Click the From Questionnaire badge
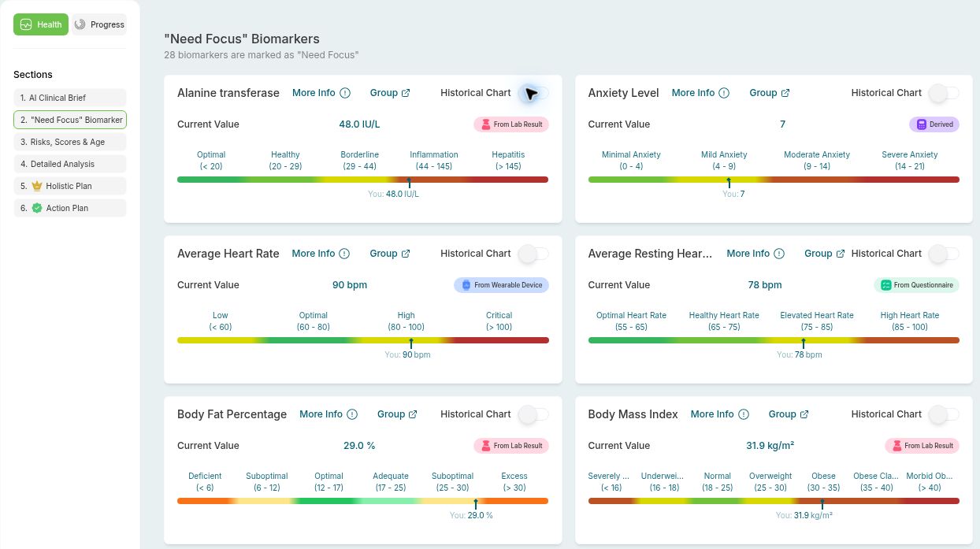The width and height of the screenshot is (980, 549). (x=916, y=285)
